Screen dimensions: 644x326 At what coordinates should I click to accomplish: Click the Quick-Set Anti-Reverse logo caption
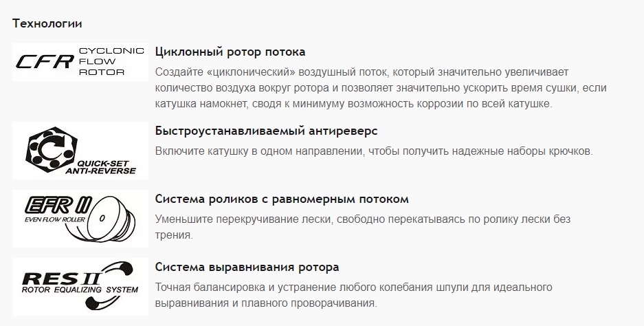[x=100, y=167]
